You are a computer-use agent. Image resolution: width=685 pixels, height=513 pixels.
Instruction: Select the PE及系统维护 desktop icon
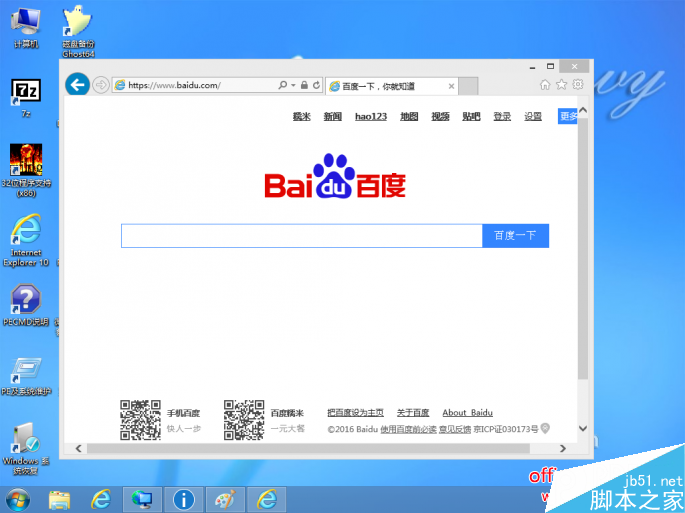[26, 377]
